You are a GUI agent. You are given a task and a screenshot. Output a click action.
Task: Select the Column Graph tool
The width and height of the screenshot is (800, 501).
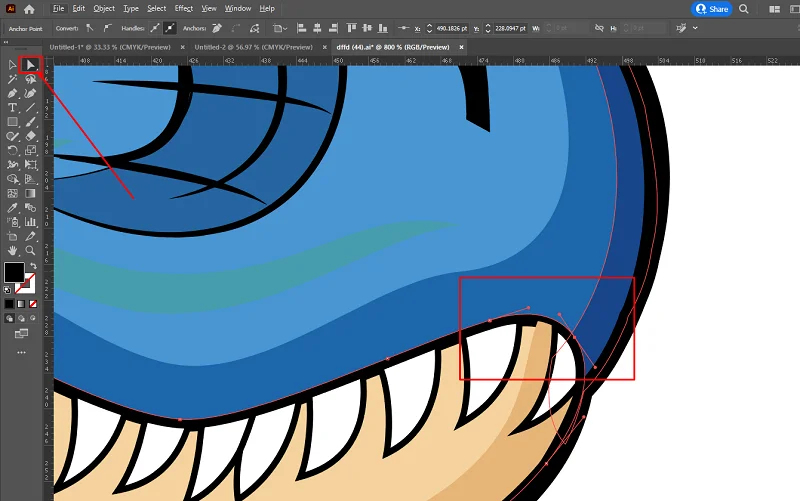(x=31, y=222)
